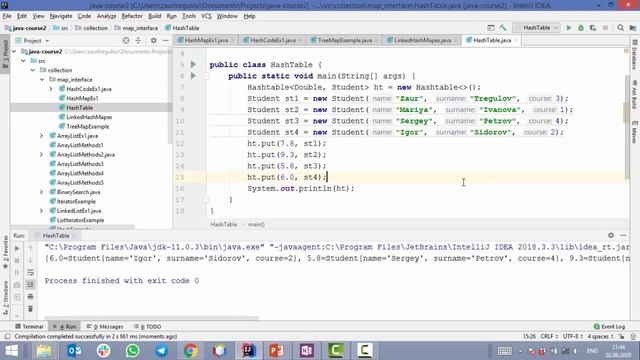The height and width of the screenshot is (360, 640).
Task: Move up stack trace arrow in Run panel
Action: click(x=30, y=248)
